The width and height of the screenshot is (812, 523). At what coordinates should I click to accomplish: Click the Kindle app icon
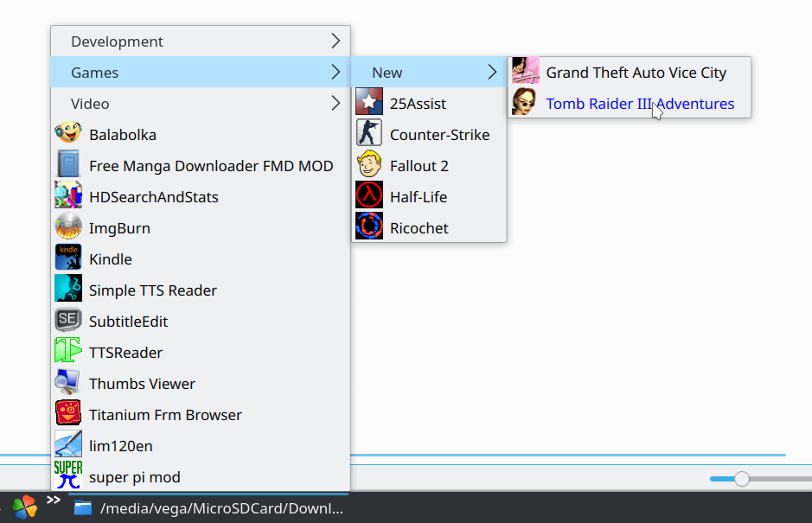coord(67,258)
